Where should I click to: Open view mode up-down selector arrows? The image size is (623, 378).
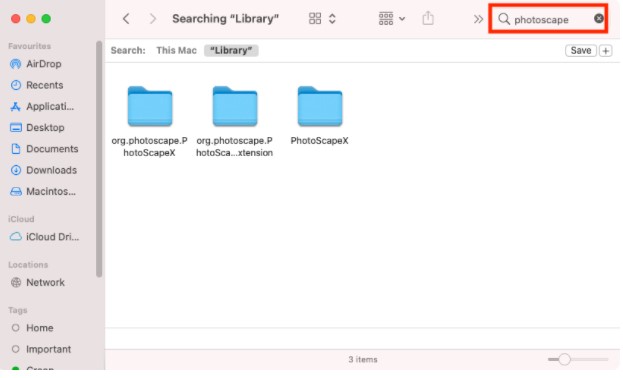332,19
